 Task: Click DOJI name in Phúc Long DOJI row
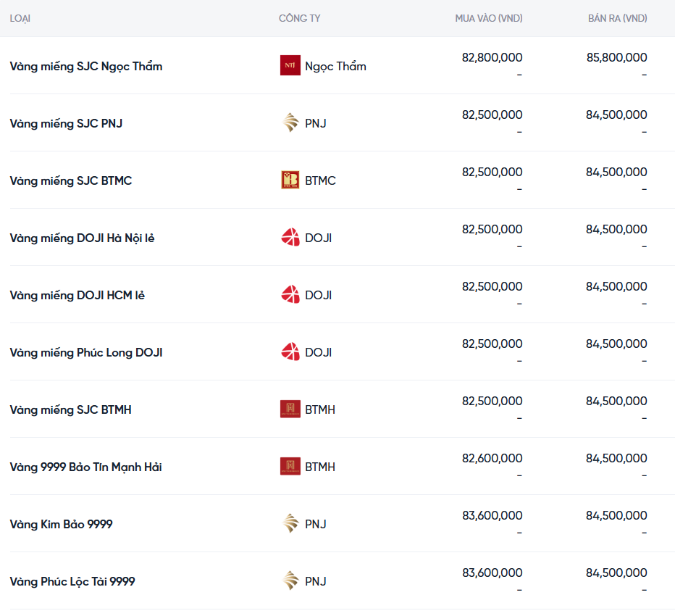(318, 352)
